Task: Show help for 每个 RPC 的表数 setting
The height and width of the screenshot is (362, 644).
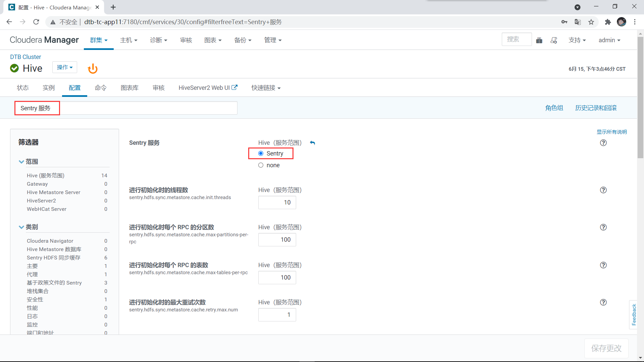Action: point(603,265)
